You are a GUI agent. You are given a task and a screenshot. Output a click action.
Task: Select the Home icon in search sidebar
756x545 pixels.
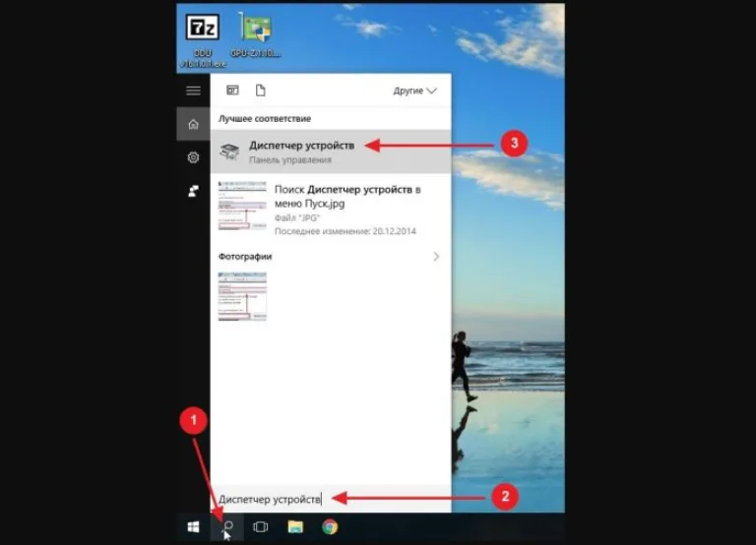tap(193, 124)
